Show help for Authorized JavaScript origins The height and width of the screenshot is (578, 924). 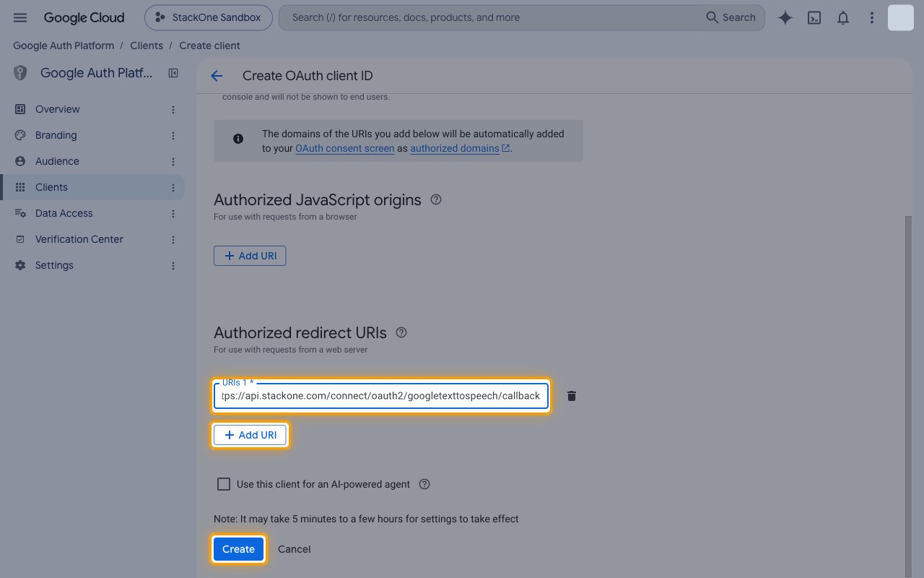click(436, 200)
